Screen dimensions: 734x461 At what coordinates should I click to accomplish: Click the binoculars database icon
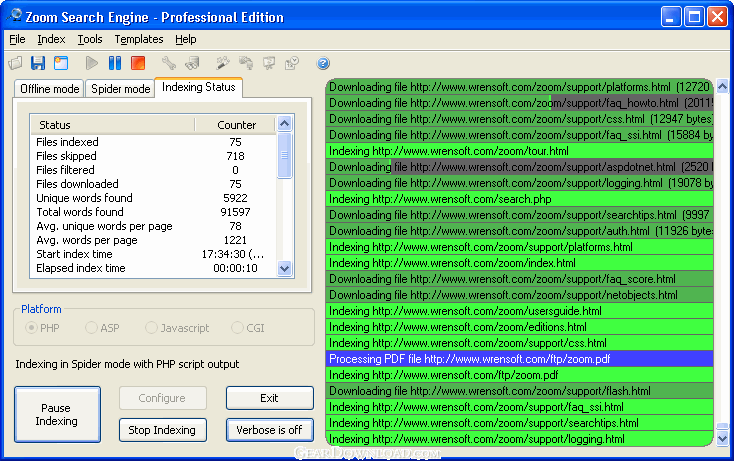pos(192,63)
